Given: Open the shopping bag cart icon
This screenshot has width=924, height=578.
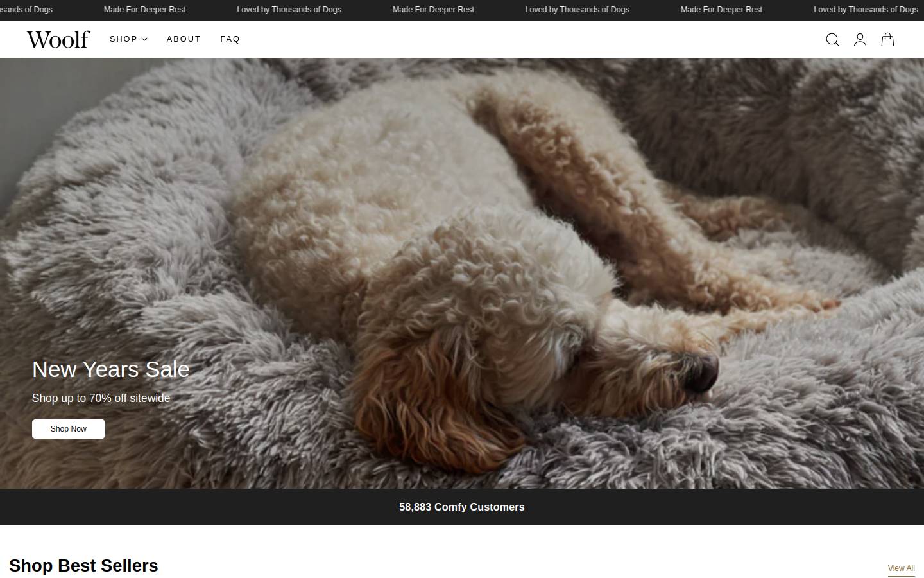Looking at the screenshot, I should [887, 40].
